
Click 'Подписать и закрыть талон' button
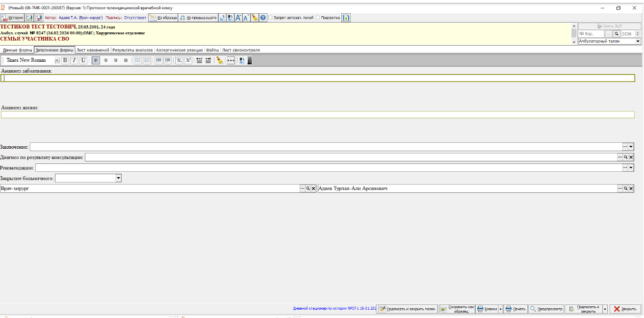pyautogui.click(x=407, y=309)
